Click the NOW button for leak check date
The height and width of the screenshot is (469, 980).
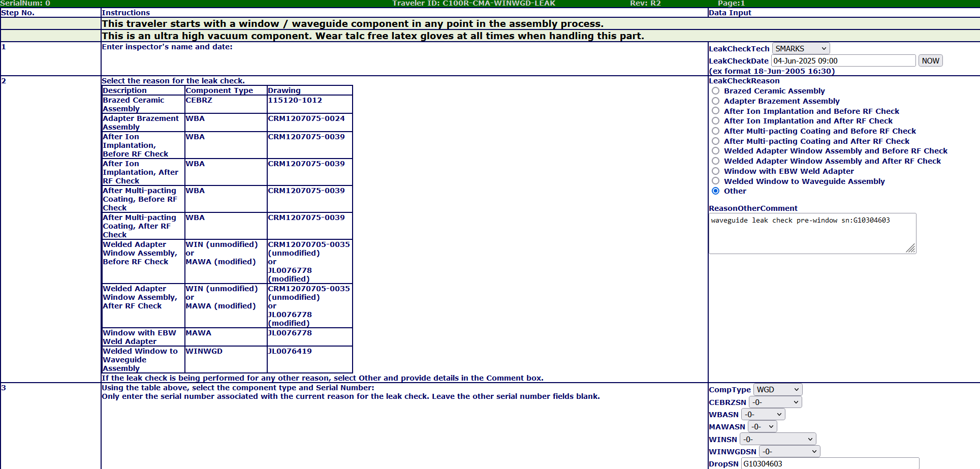coord(931,60)
